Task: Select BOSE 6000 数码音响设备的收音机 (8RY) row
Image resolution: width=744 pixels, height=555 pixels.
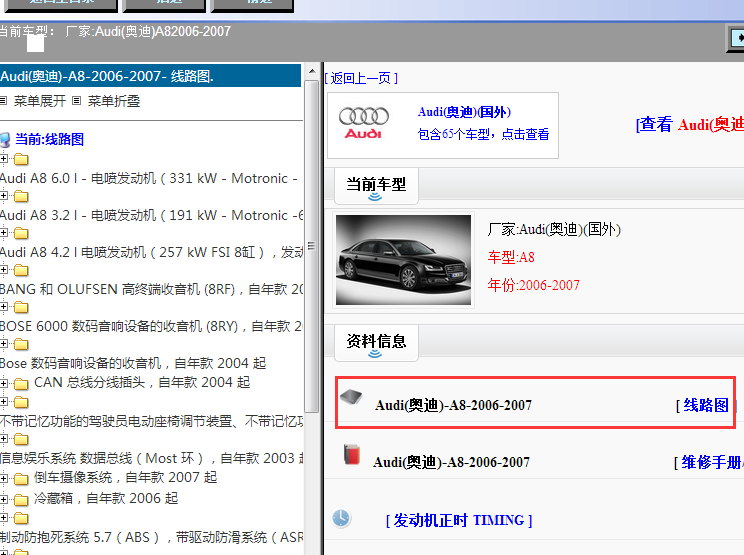Action: (151, 326)
